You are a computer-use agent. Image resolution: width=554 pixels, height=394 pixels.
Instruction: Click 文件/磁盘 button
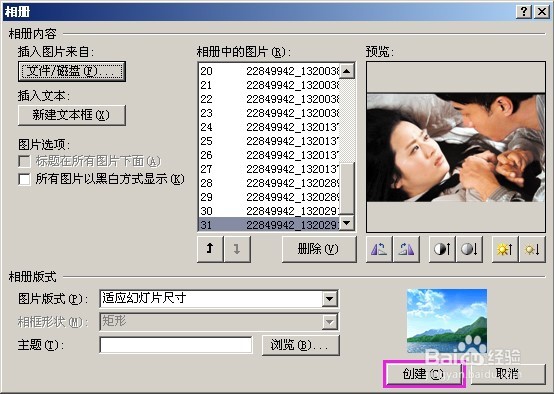(x=72, y=71)
